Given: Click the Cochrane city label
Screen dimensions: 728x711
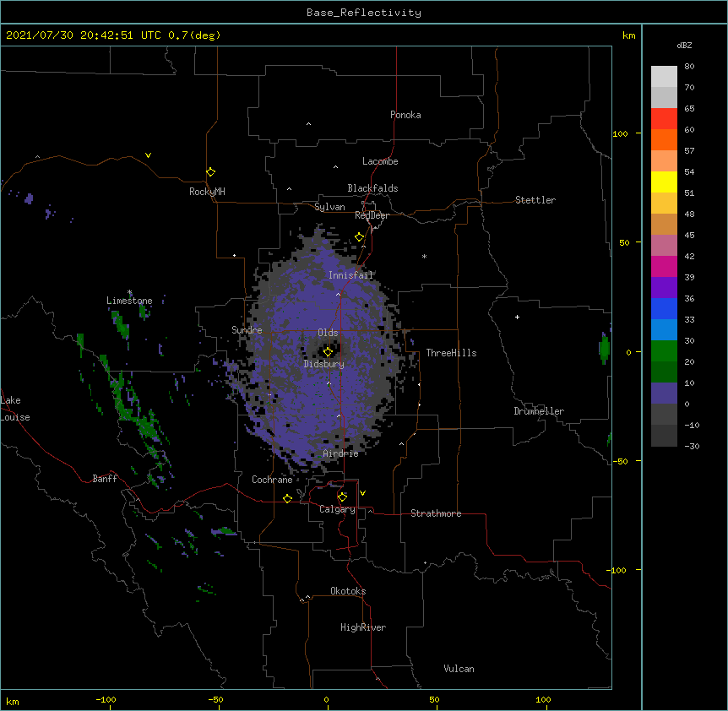Looking at the screenshot, I should click(272, 480).
